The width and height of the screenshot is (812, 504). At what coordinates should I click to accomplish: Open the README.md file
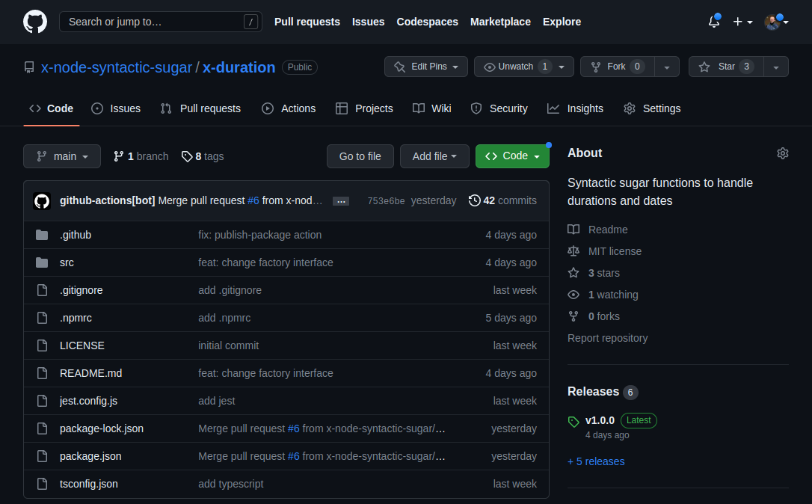pos(90,373)
